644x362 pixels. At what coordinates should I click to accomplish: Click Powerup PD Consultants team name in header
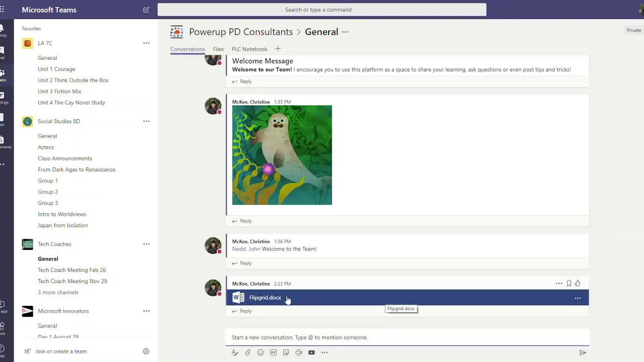click(x=241, y=32)
